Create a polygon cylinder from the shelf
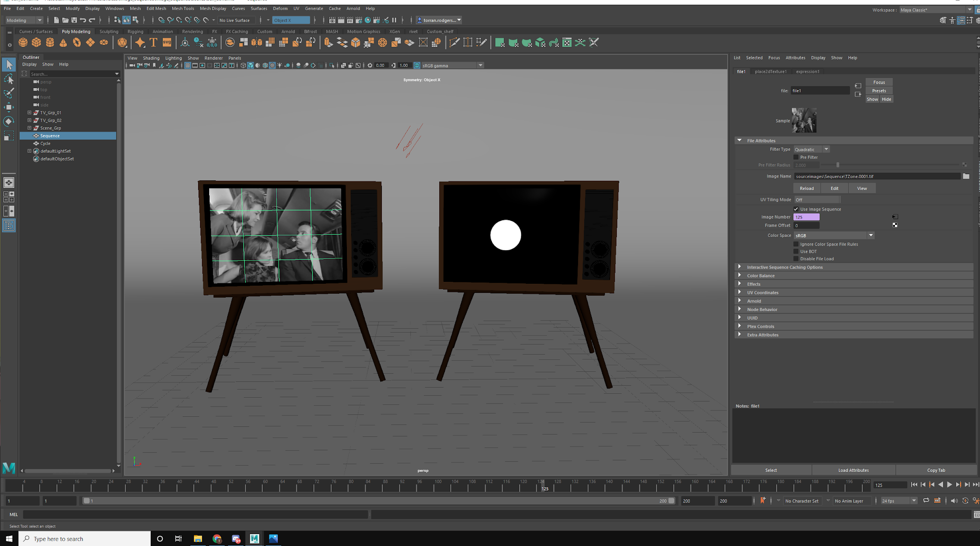This screenshot has height=546, width=980. (50, 42)
